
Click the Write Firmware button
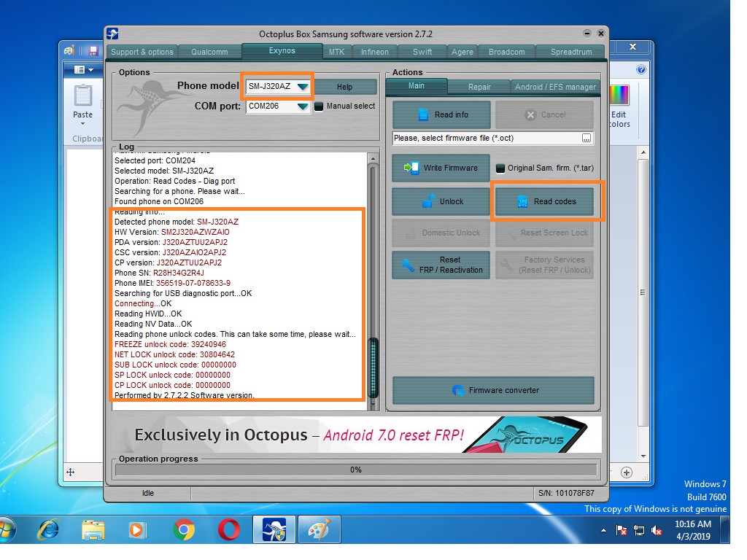441,168
